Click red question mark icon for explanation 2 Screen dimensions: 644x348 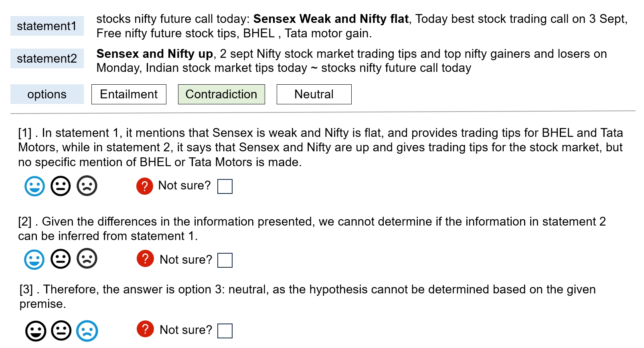coord(145,258)
